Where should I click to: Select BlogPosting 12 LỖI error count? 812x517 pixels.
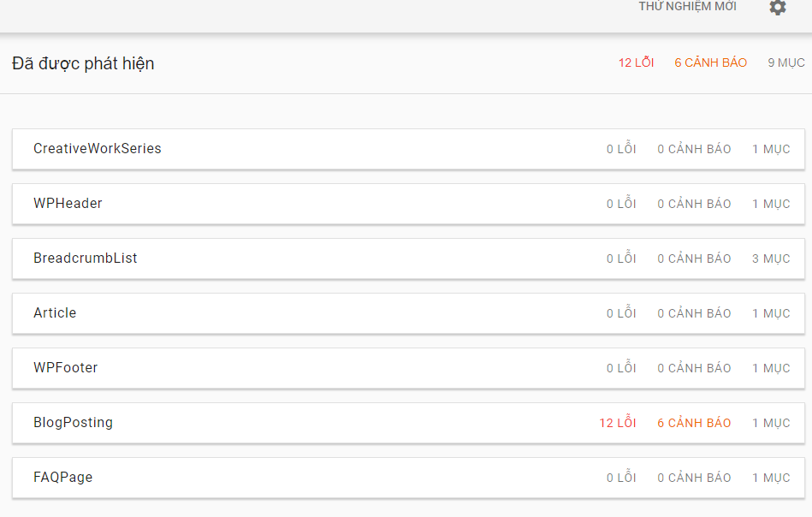[x=617, y=423]
